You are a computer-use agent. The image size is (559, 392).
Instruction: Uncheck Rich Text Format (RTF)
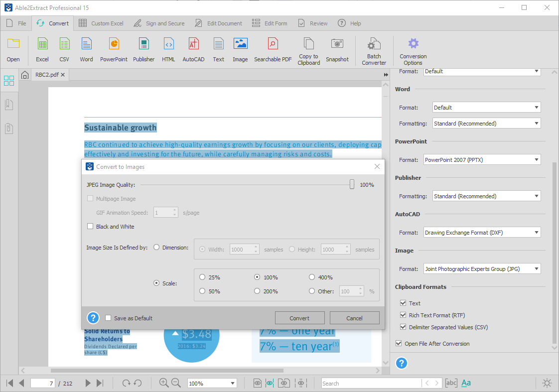[403, 315]
